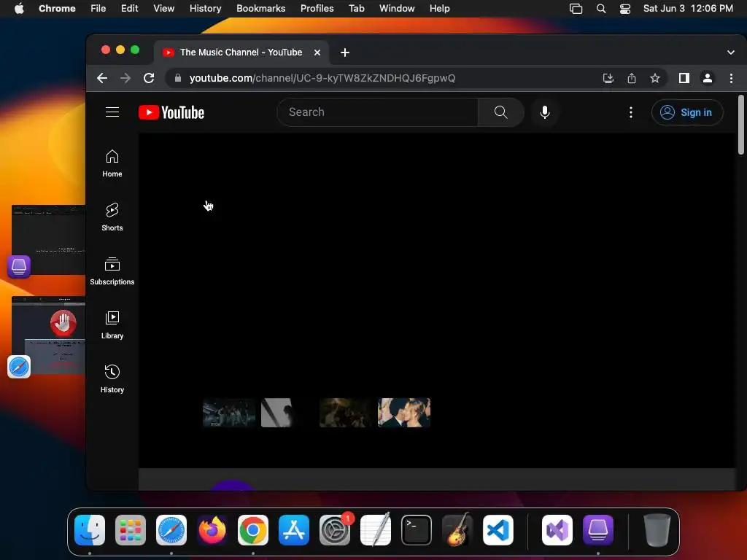Open Stage Manager windows icon in menu bar

tap(576, 9)
